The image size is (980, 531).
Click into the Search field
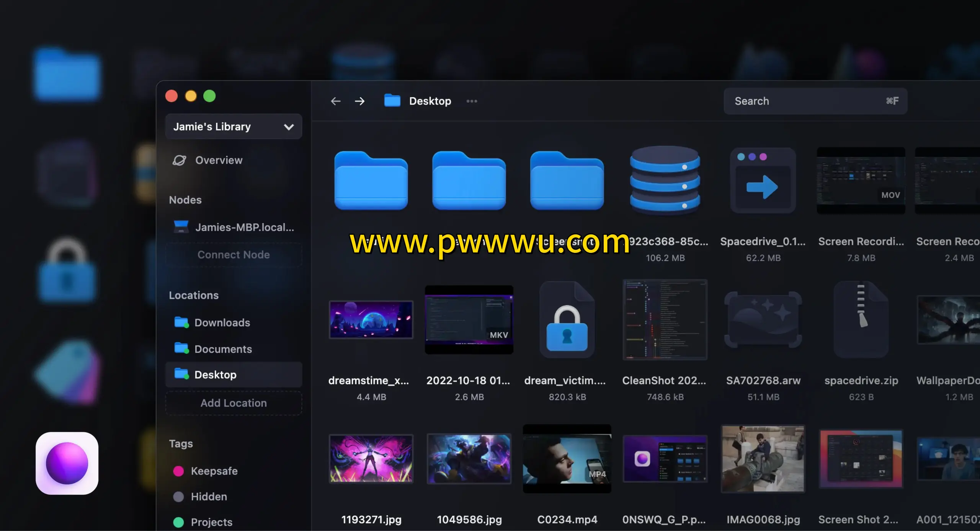[x=808, y=101]
